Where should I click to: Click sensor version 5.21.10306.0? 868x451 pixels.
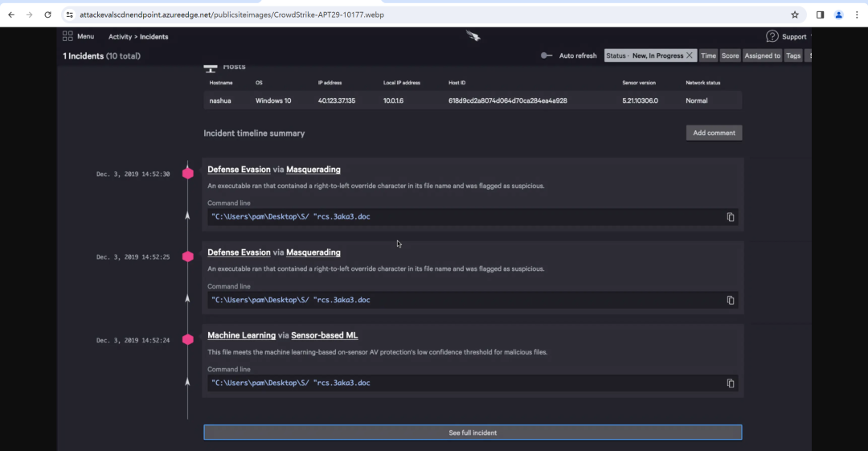point(640,100)
